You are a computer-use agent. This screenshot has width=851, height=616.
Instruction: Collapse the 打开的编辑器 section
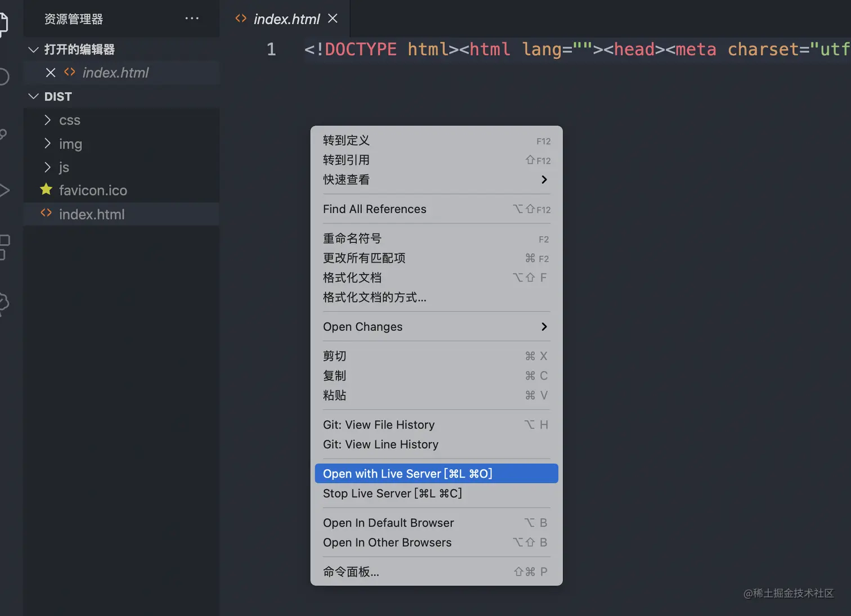click(33, 50)
